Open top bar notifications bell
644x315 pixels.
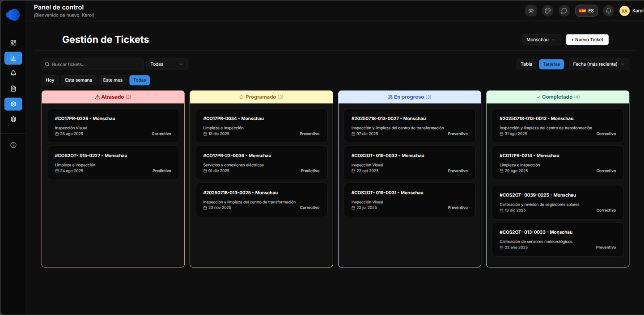click(x=609, y=11)
